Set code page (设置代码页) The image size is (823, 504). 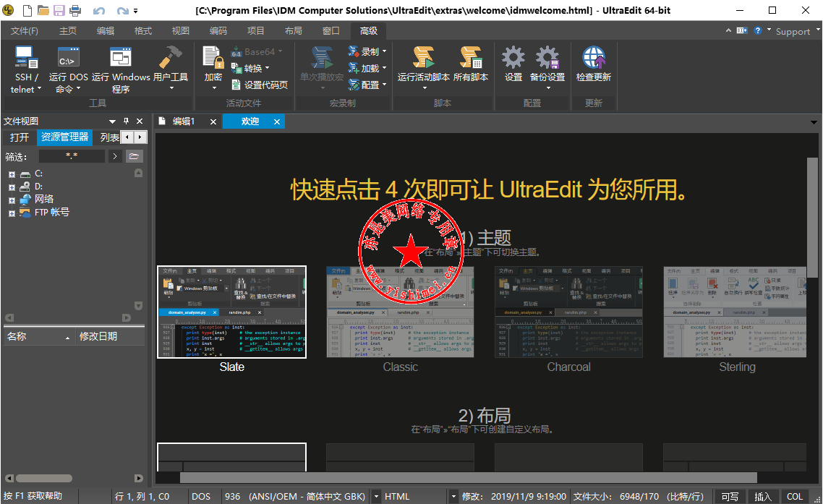click(260, 85)
